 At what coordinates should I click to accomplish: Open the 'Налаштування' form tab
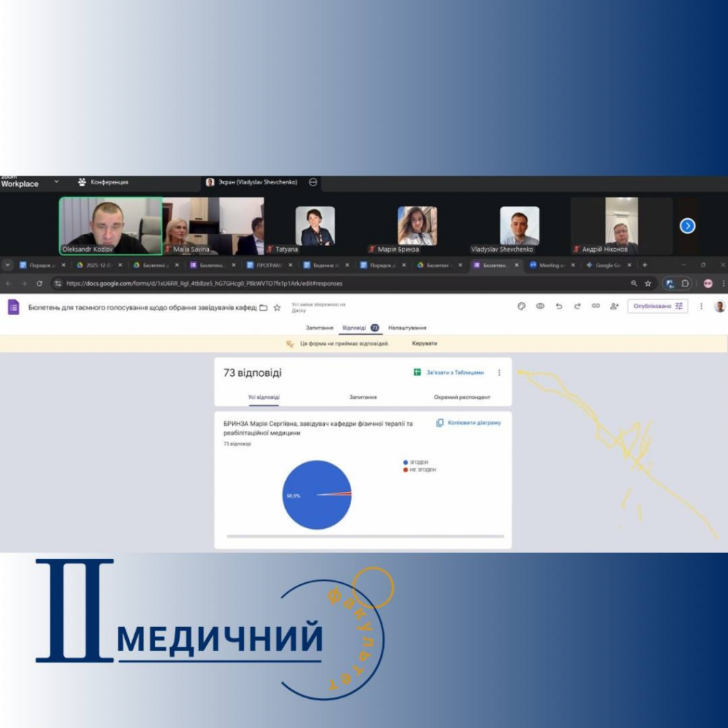(407, 328)
